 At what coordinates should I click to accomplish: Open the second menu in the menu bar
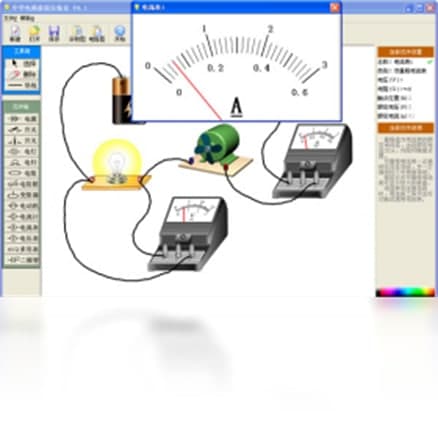pos(27,18)
